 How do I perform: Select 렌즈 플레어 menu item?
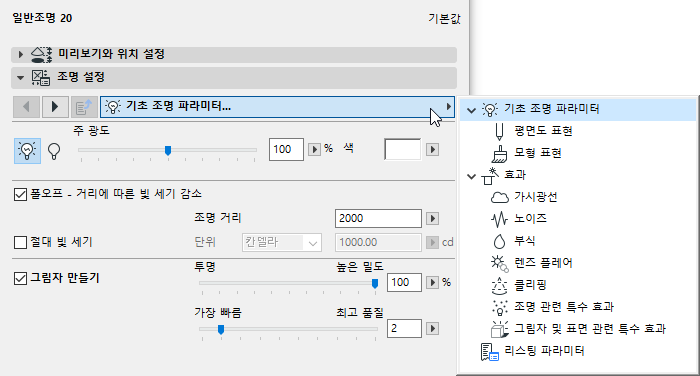click(543, 263)
